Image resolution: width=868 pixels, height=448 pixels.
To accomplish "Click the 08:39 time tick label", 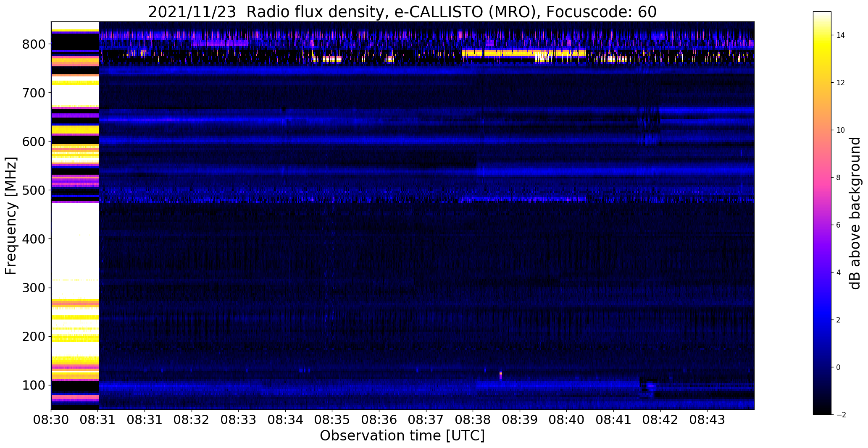I will [520, 420].
